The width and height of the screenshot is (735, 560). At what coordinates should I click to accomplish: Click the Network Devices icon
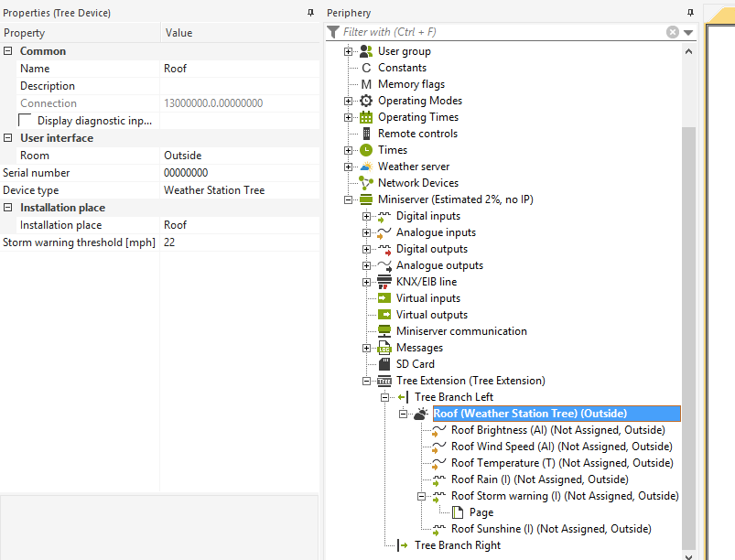coord(365,183)
